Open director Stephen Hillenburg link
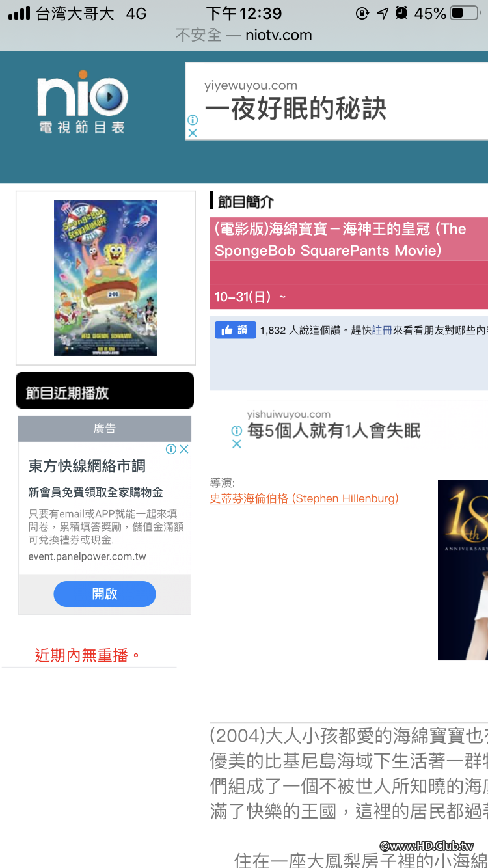Image resolution: width=488 pixels, height=868 pixels. coord(304,498)
